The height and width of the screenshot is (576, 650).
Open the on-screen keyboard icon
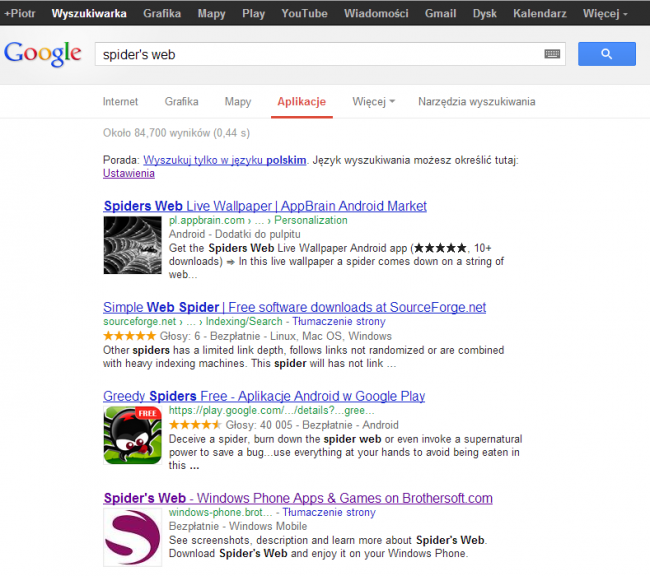(x=552, y=54)
